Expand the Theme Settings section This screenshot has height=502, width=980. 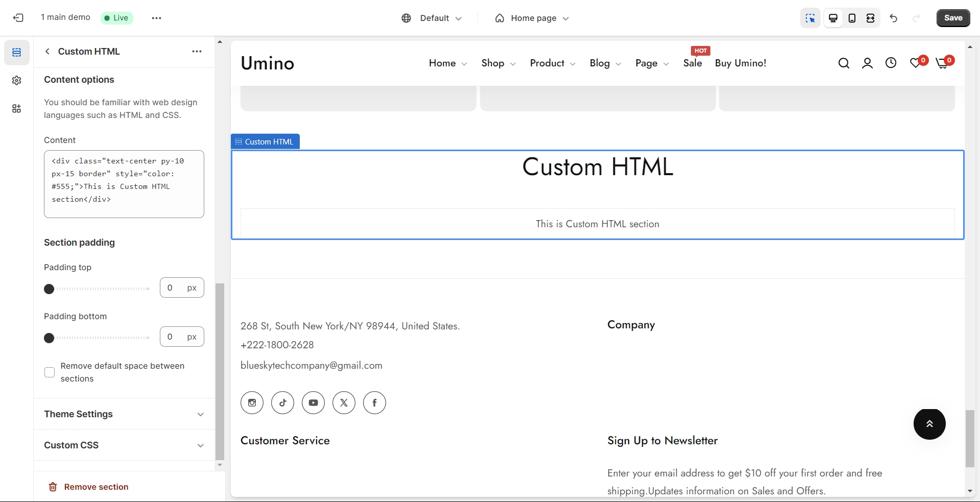(124, 414)
